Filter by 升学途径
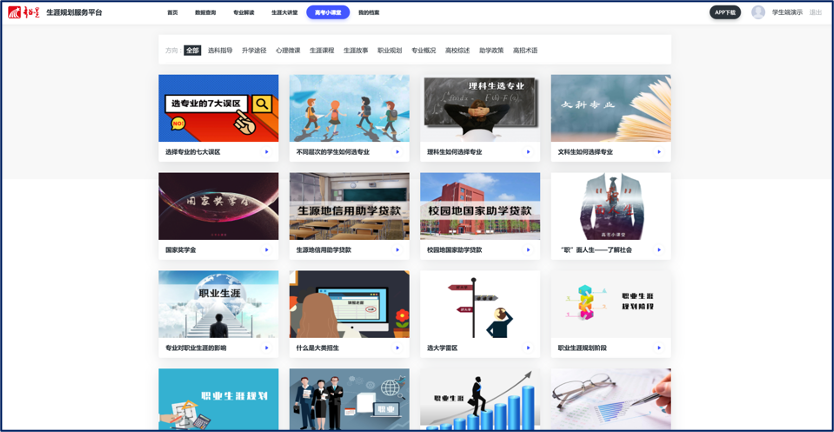 254,51
